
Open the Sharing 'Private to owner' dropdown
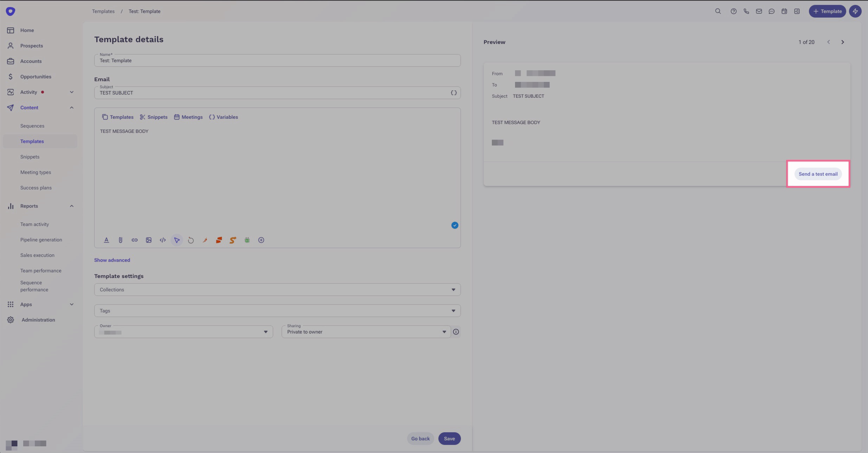(x=366, y=332)
